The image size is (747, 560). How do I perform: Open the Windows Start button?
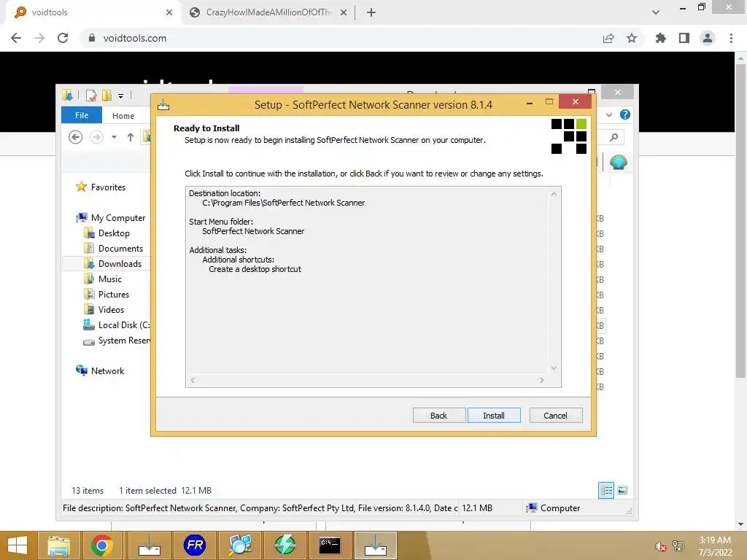point(18,545)
